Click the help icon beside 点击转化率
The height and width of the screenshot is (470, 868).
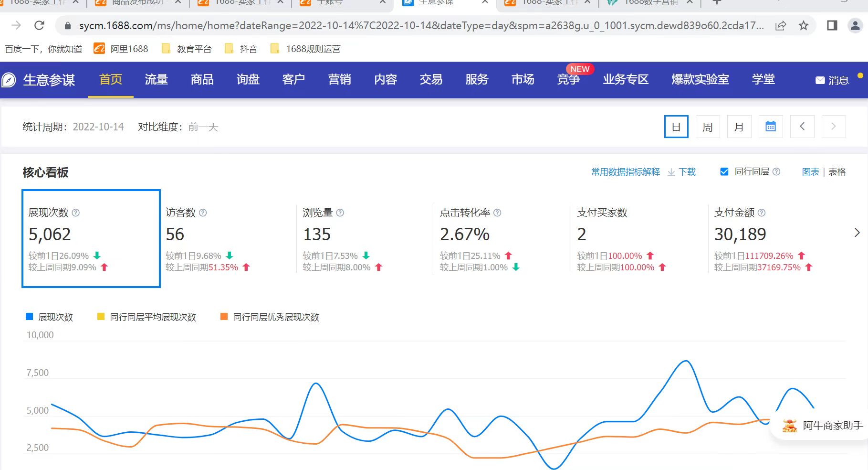[497, 213]
